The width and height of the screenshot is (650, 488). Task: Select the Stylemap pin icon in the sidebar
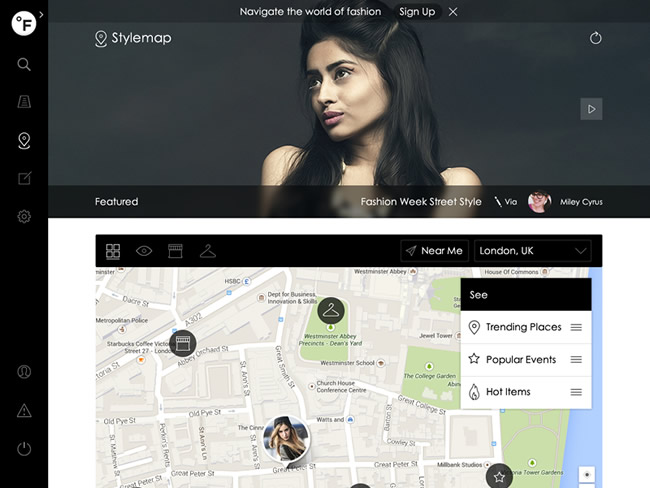click(x=24, y=141)
